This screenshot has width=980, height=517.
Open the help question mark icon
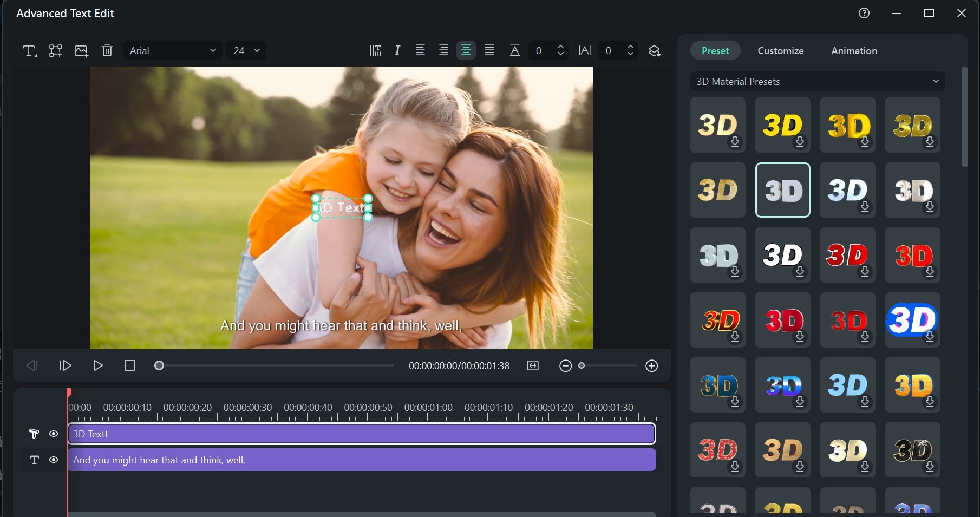[x=864, y=13]
